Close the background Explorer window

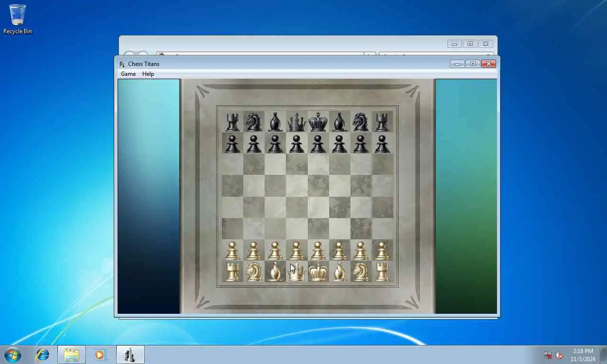pos(486,44)
